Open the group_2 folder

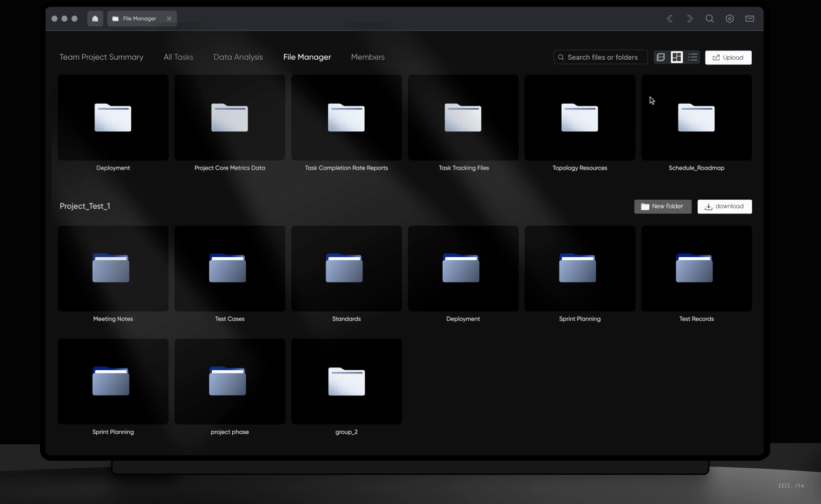[347, 382]
